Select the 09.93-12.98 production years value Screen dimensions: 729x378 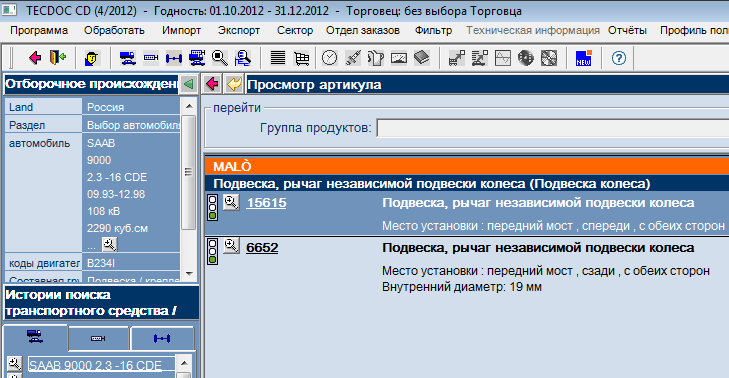[116, 194]
